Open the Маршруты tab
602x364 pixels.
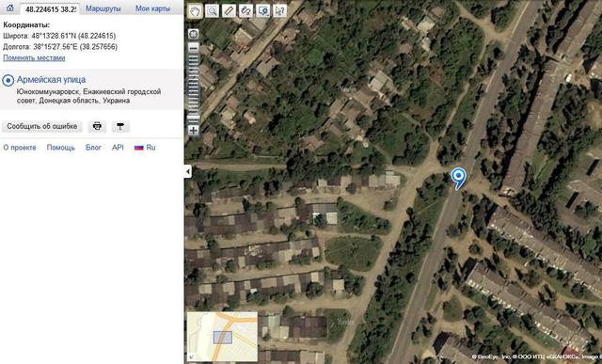[103, 8]
